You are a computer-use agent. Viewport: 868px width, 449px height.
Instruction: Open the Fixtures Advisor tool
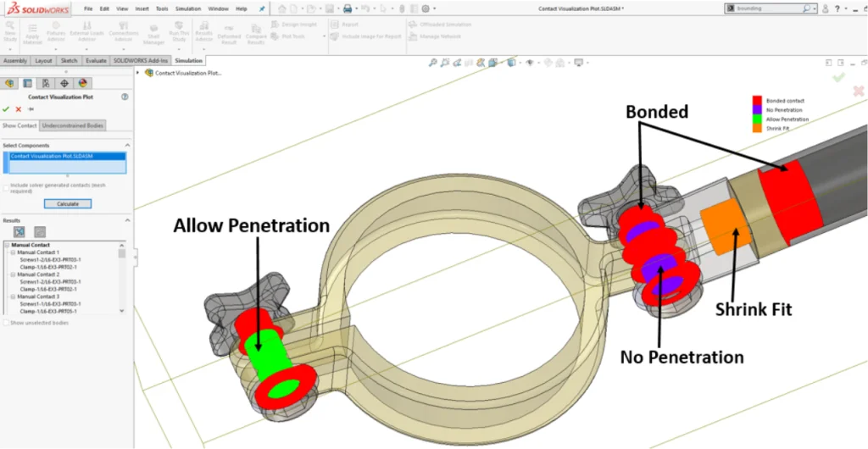click(x=56, y=32)
